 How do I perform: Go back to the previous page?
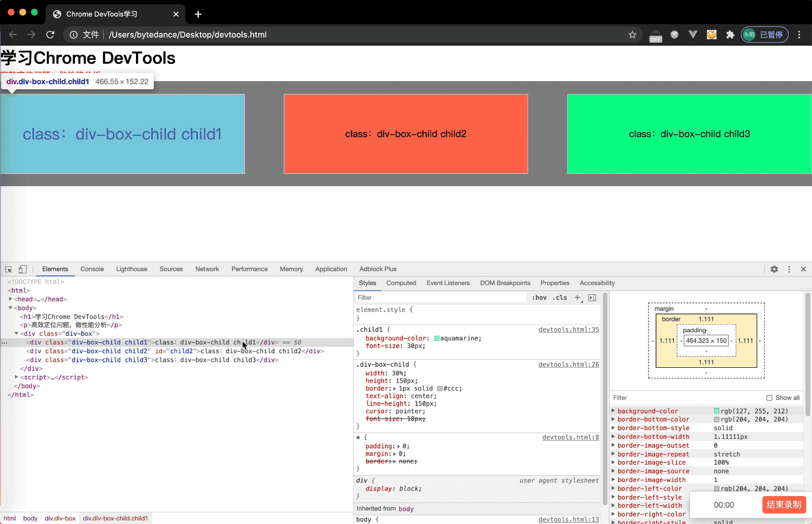pos(13,34)
